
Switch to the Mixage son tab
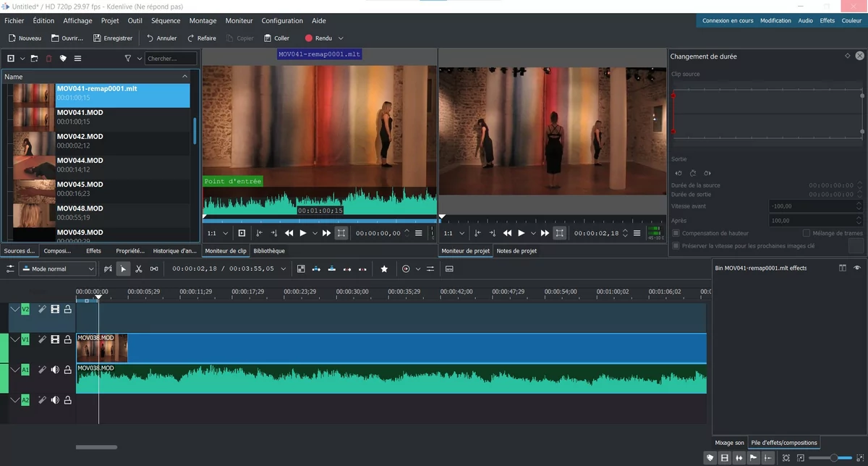(729, 443)
